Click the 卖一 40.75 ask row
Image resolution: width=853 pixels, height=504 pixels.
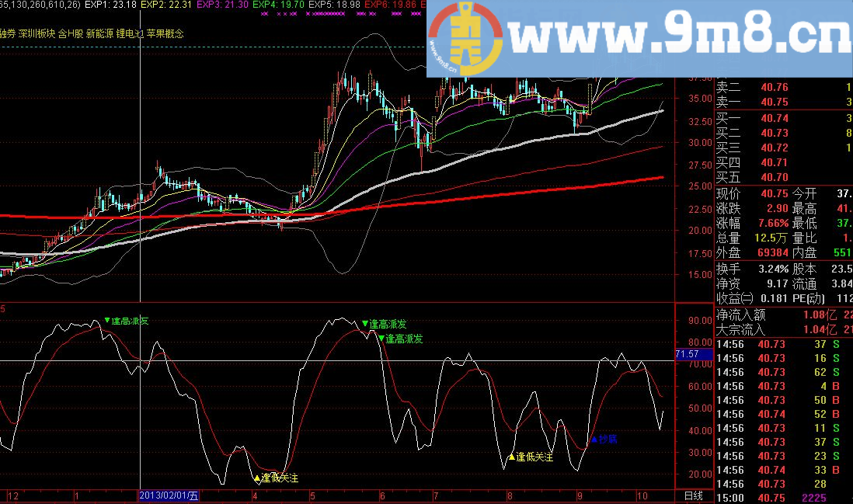click(783, 102)
